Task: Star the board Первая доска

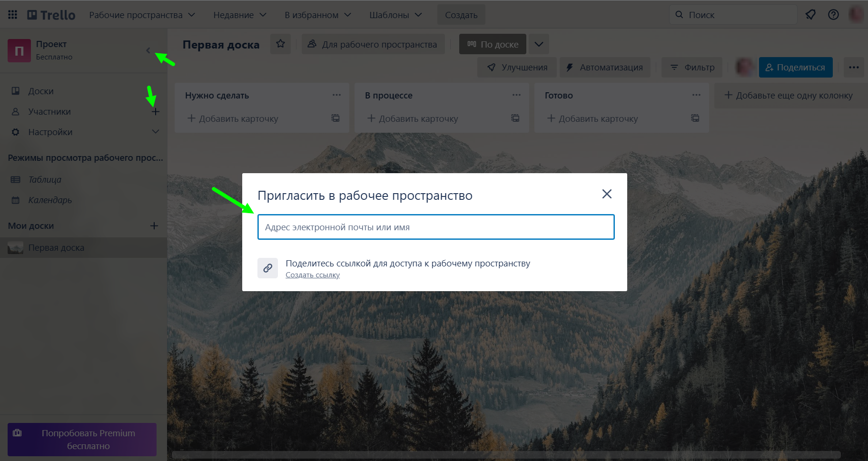Action: pyautogui.click(x=281, y=44)
